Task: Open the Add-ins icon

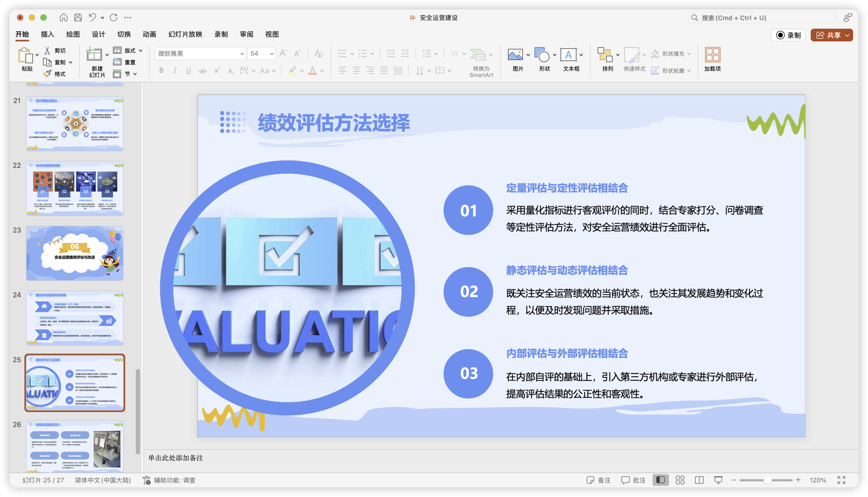Action: click(x=712, y=55)
